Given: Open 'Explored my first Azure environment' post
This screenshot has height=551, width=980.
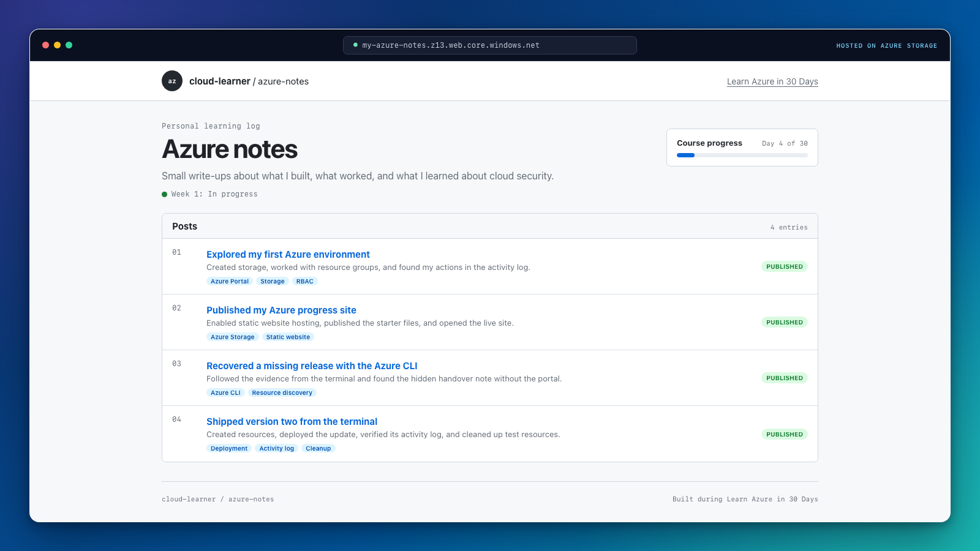Looking at the screenshot, I should click(288, 254).
